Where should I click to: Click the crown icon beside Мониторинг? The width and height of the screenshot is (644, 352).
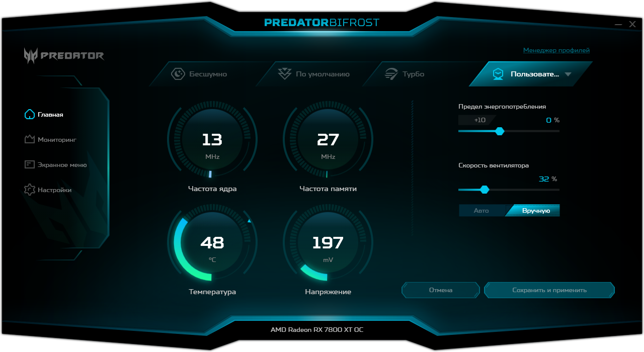pos(30,139)
